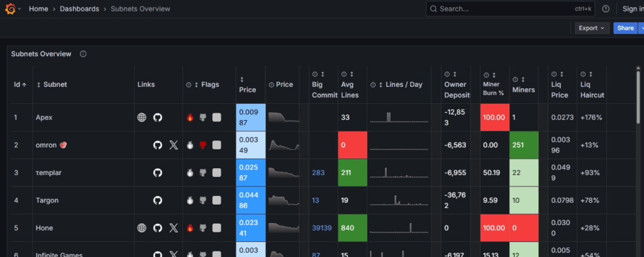Click Hone's X social icon

coord(174,228)
